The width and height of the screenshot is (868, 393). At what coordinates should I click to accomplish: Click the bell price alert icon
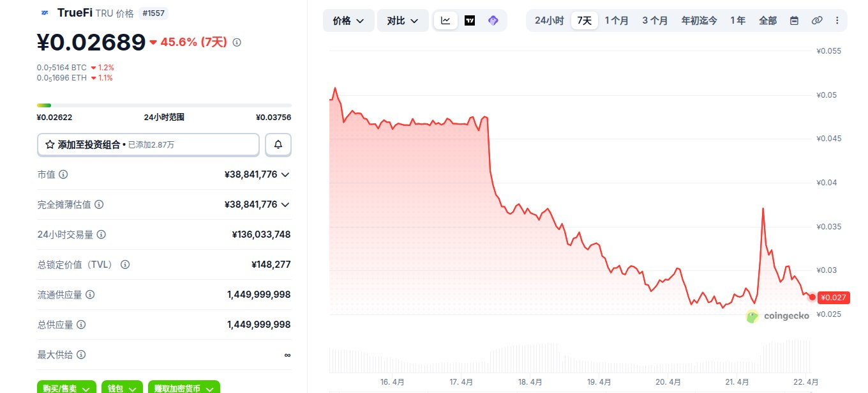[x=278, y=144]
